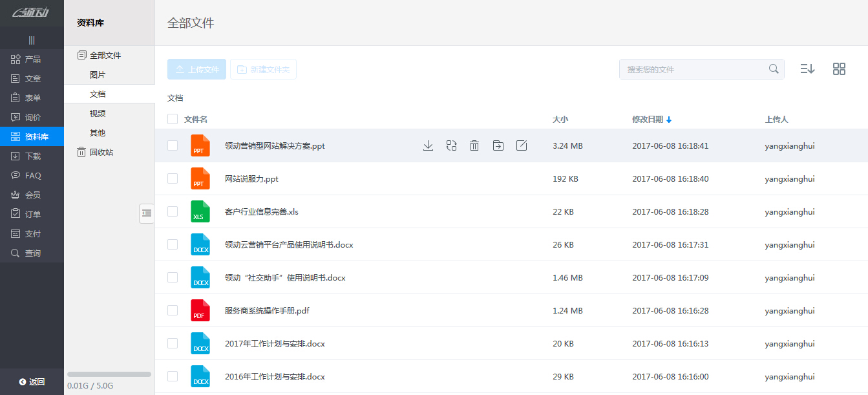
Task: Click the 新建文件夹 button
Action: 263,69
